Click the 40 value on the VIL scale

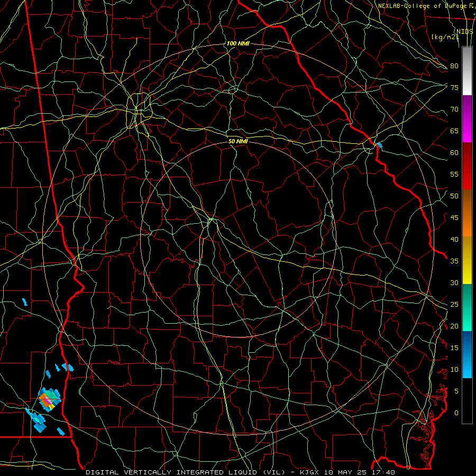(454, 239)
